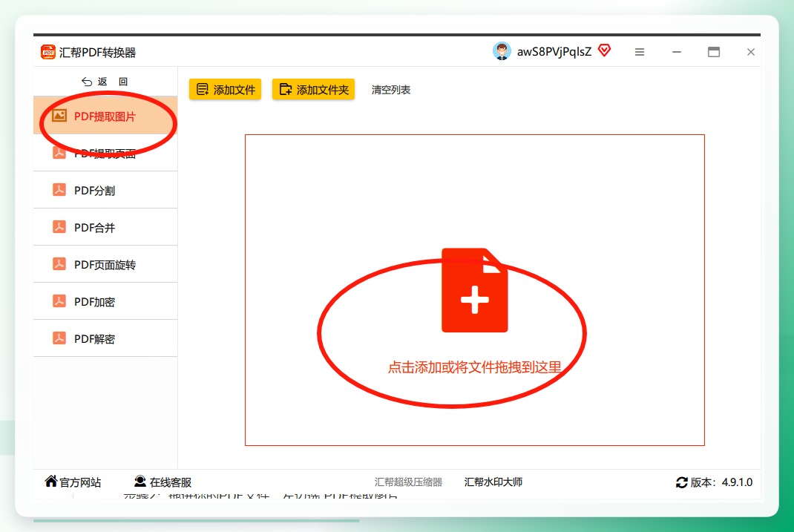The width and height of the screenshot is (794, 532).
Task: Click the 版本: 4.9.1.0 version text
Action: [721, 482]
